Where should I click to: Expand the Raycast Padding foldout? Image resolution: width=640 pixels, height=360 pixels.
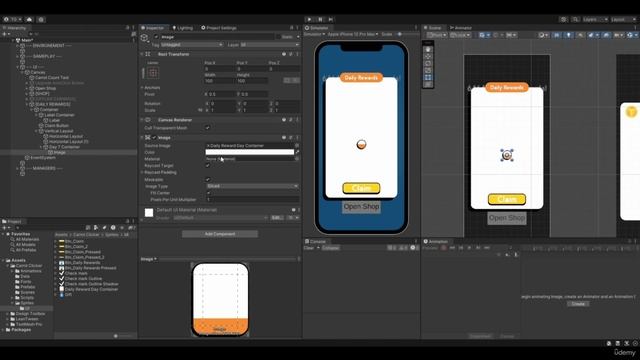tap(142, 172)
